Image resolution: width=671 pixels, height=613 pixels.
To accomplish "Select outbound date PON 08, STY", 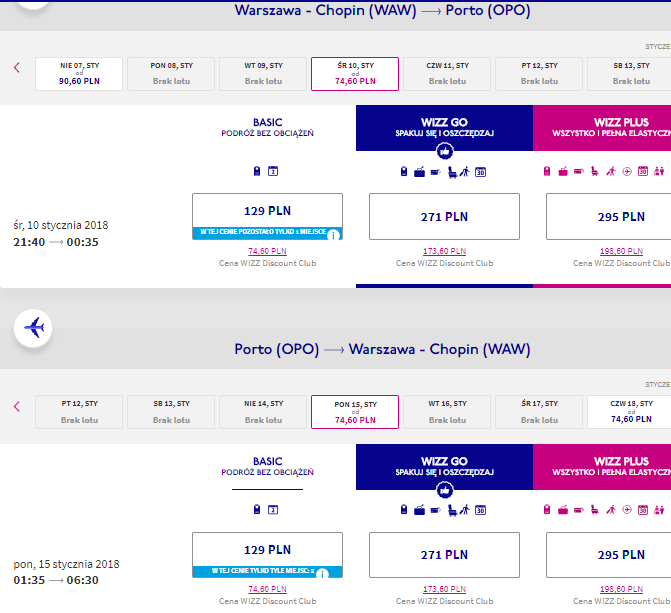I will click(171, 74).
